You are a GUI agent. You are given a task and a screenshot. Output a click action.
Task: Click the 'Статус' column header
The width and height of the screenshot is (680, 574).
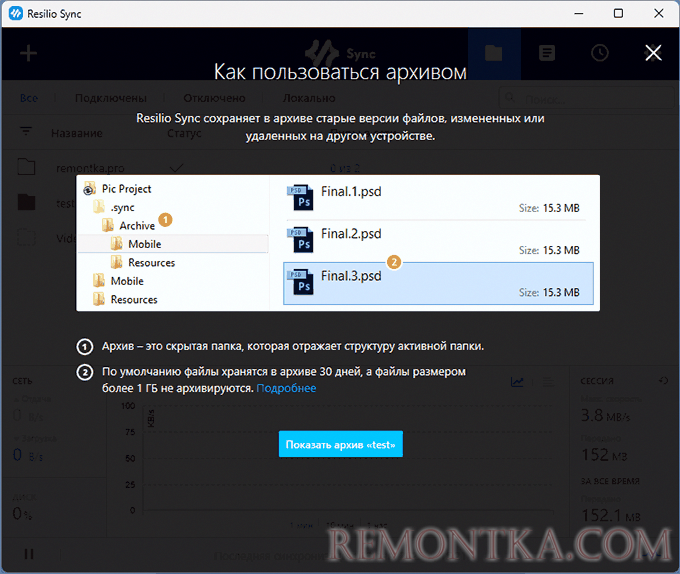pyautogui.click(x=184, y=134)
